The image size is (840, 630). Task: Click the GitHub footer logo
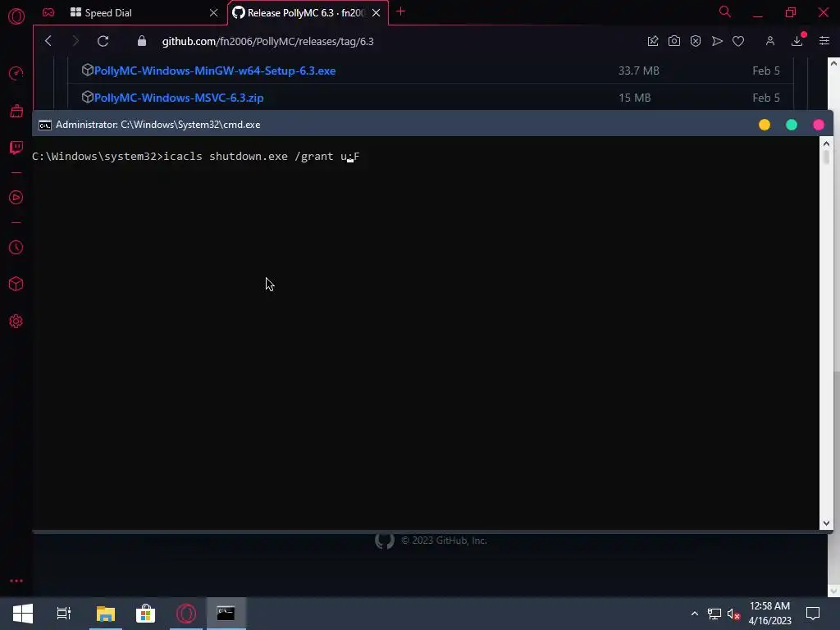click(384, 540)
